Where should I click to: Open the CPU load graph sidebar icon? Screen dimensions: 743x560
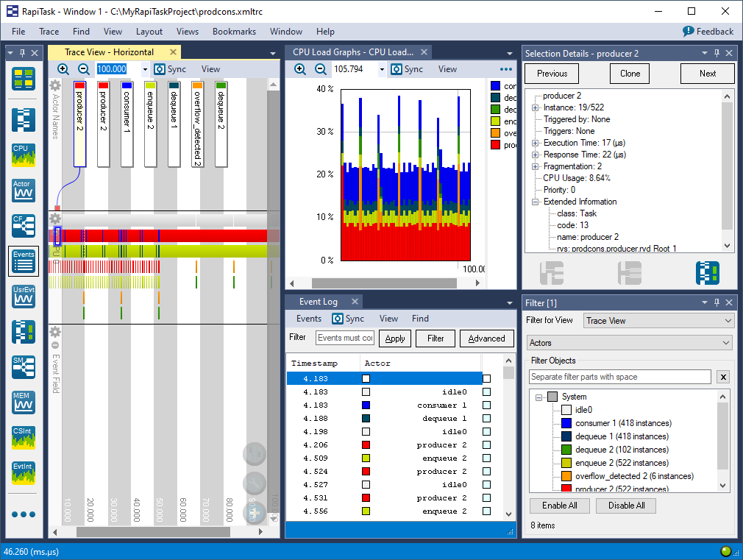[24, 155]
